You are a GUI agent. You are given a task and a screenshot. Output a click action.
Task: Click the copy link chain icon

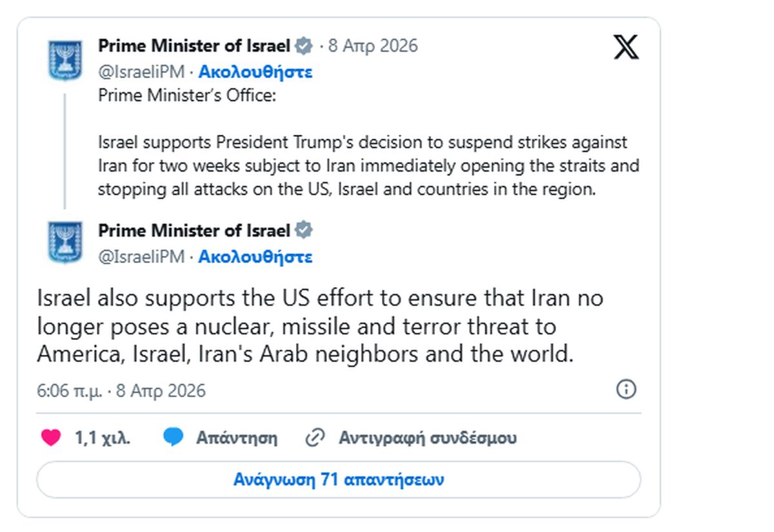click(x=314, y=438)
